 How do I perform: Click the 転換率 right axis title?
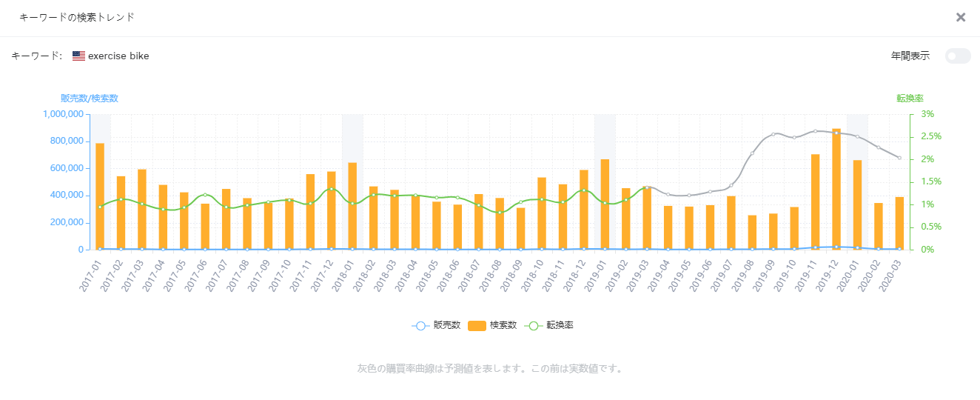click(910, 98)
